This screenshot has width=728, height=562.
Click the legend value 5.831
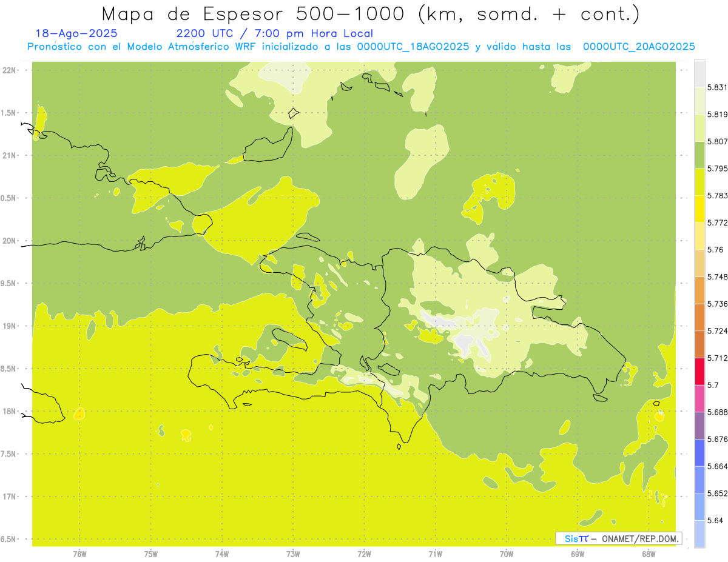pyautogui.click(x=717, y=87)
